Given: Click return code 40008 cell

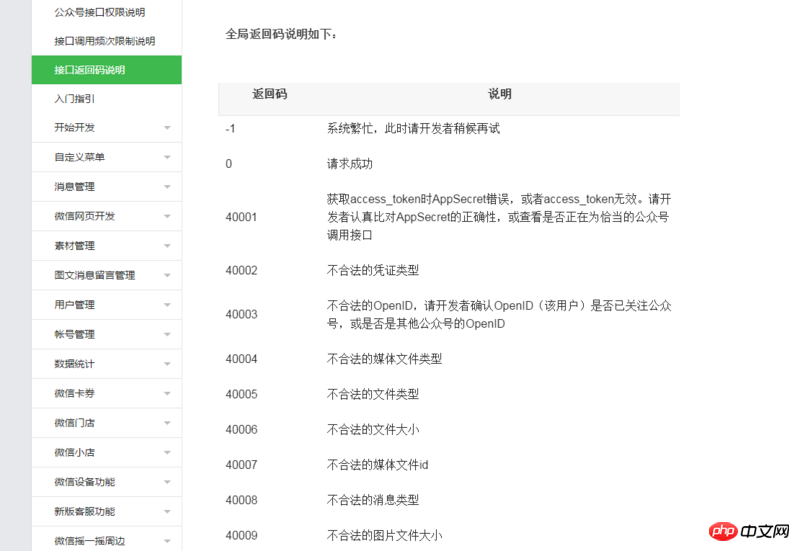Looking at the screenshot, I should click(x=241, y=500).
